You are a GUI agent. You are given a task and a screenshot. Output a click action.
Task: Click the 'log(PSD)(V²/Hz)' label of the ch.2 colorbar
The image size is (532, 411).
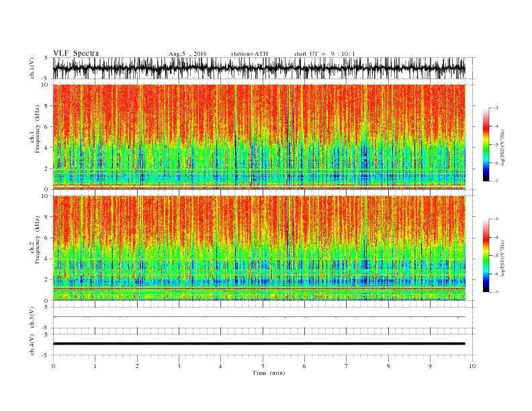(503, 258)
